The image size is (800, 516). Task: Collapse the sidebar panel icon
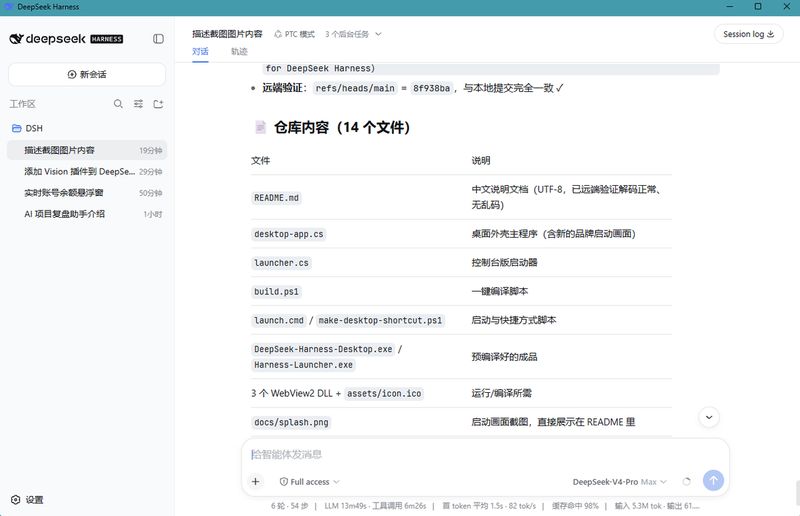point(158,39)
